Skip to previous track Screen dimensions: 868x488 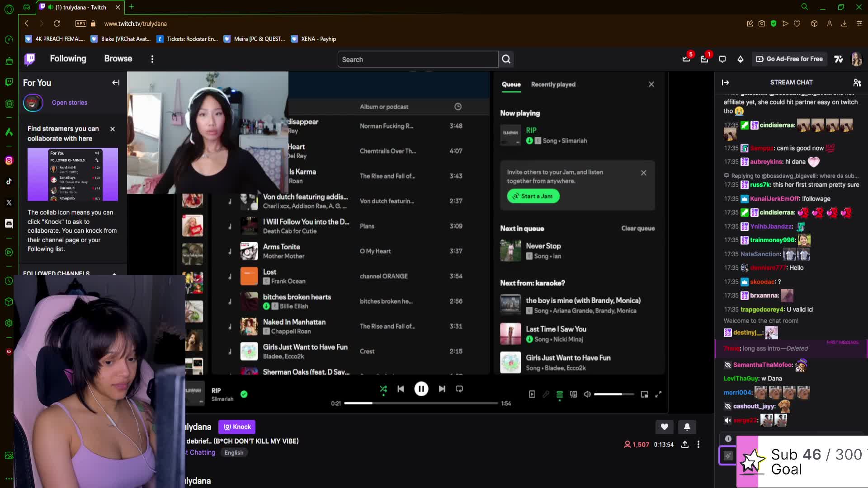401,389
